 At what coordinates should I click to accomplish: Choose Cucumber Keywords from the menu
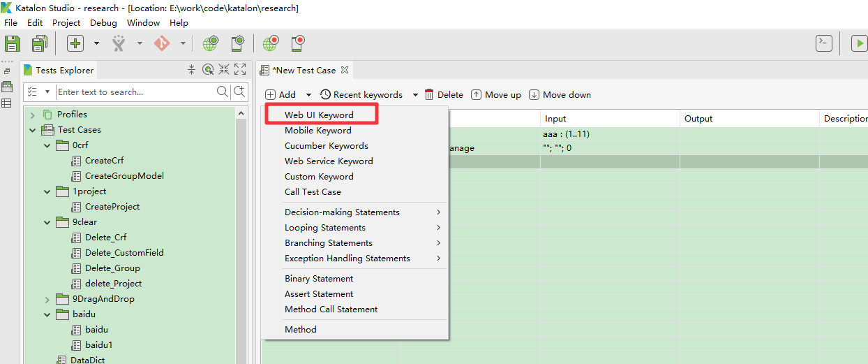327,145
